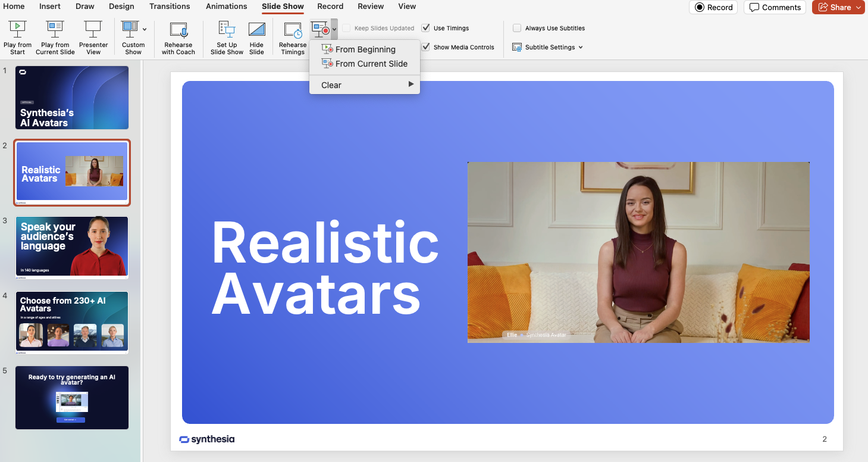The image size is (868, 462).
Task: Select slide 1 Synthesia's AI Avatars thumbnail
Action: (72, 98)
